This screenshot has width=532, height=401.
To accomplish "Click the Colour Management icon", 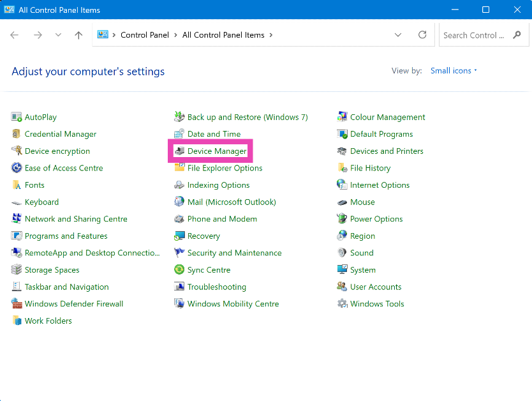I will pos(343,117).
